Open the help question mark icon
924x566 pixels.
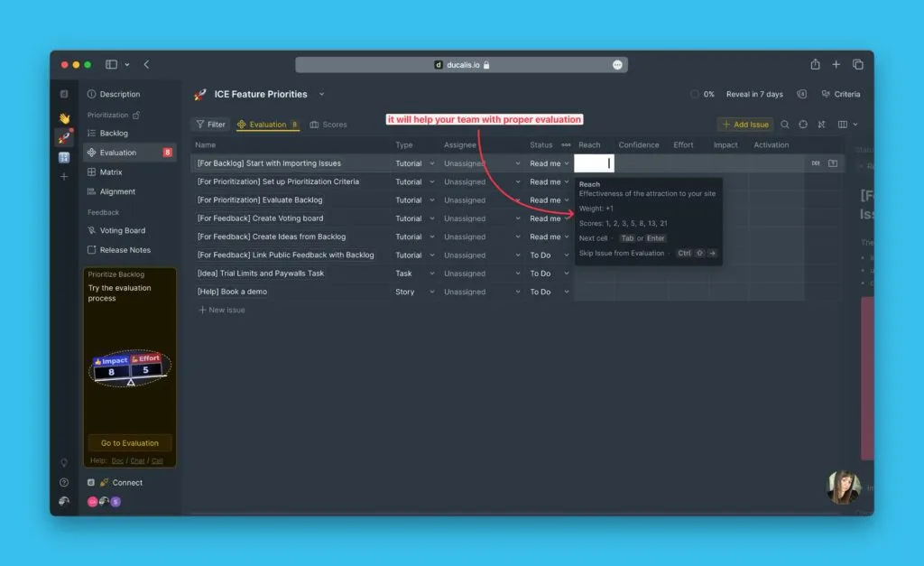coord(64,482)
